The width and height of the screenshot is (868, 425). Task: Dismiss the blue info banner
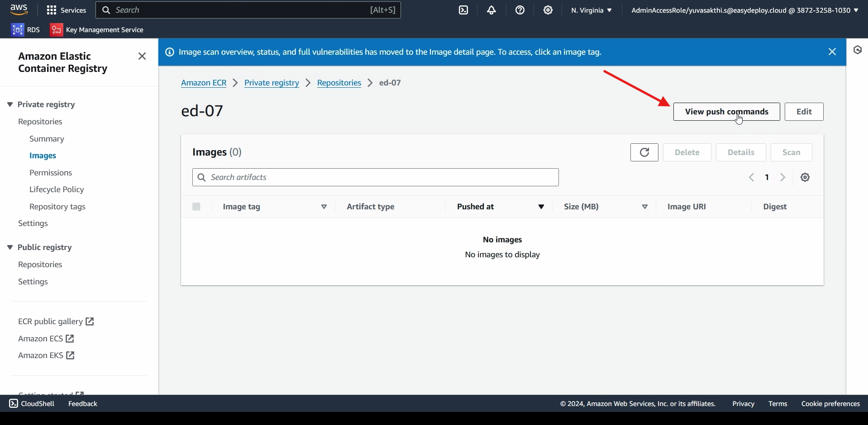click(x=832, y=52)
